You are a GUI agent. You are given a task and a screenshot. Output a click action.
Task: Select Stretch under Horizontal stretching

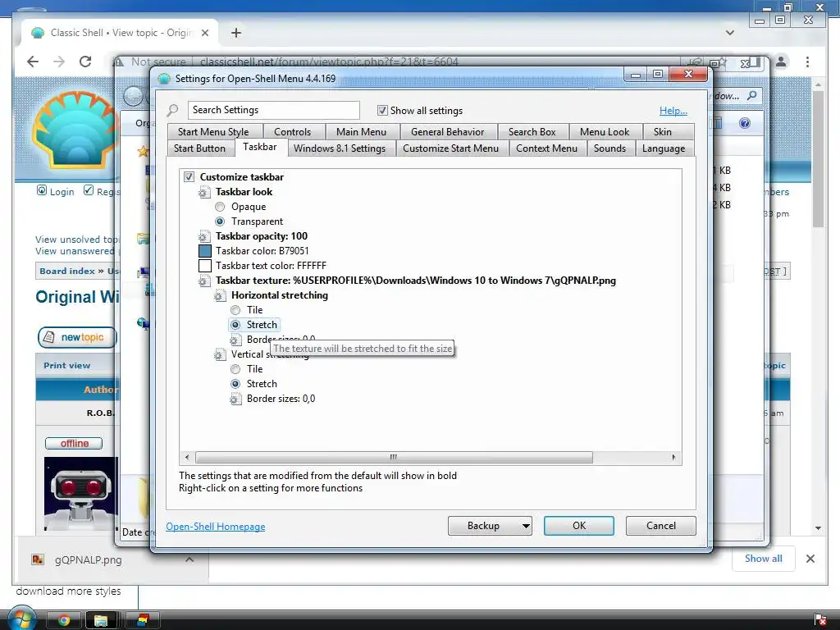(x=235, y=325)
